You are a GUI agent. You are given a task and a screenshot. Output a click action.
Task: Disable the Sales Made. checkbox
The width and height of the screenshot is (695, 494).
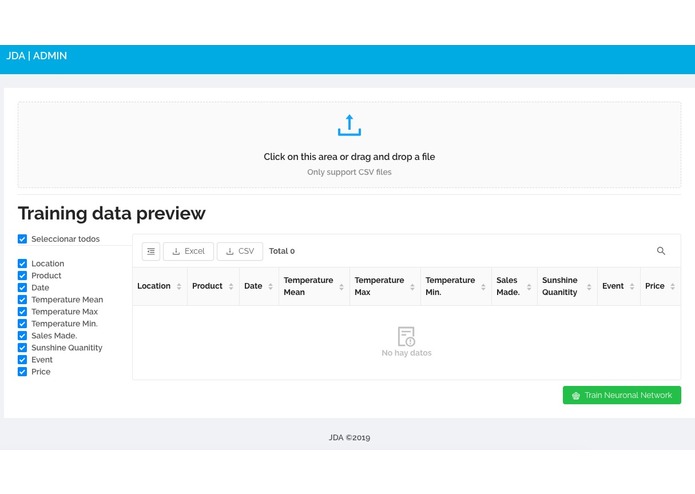(x=23, y=335)
